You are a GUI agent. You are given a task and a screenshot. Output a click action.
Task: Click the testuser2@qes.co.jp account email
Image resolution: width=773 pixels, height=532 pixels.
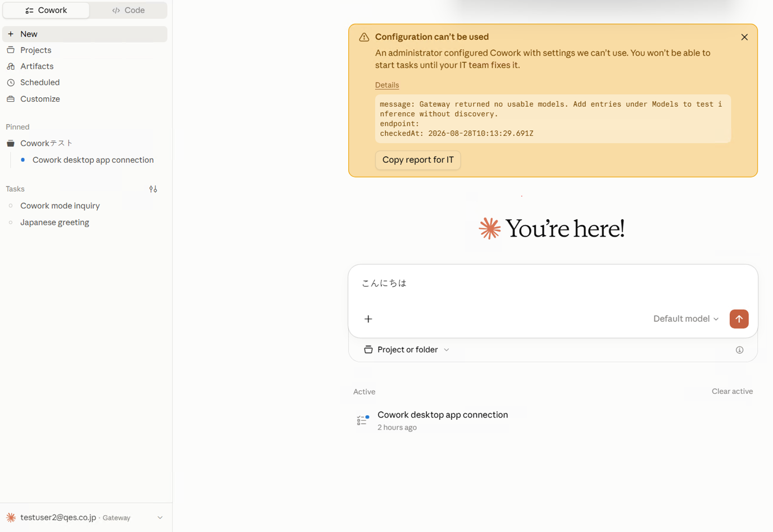click(x=58, y=517)
